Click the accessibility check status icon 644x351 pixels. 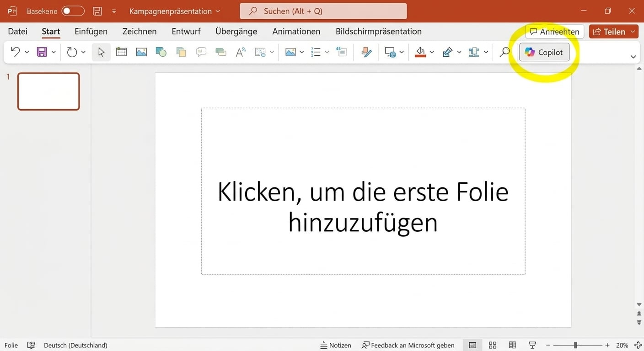(31, 345)
